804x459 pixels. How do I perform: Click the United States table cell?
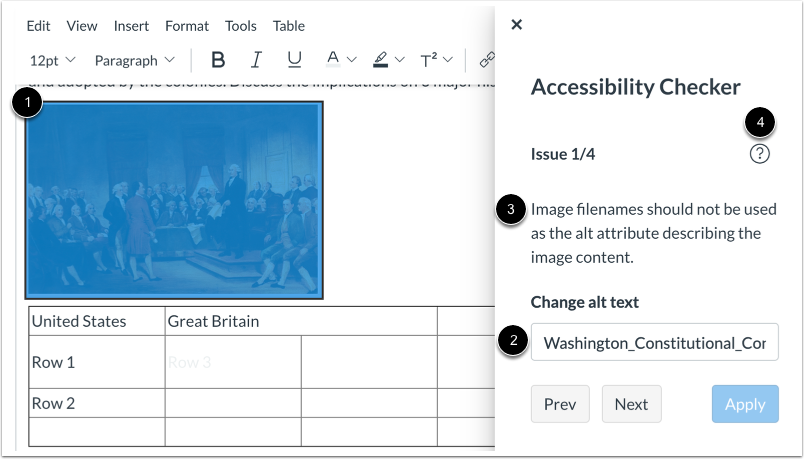tap(97, 321)
